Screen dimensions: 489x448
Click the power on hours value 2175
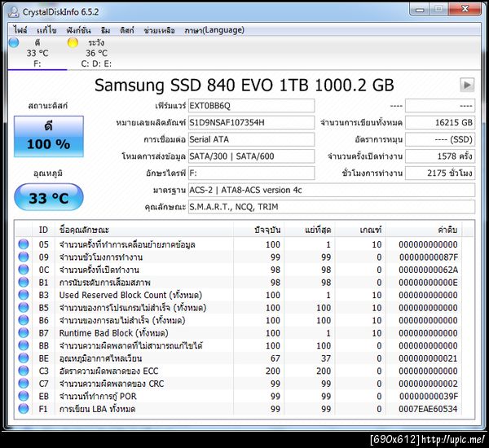coord(440,173)
